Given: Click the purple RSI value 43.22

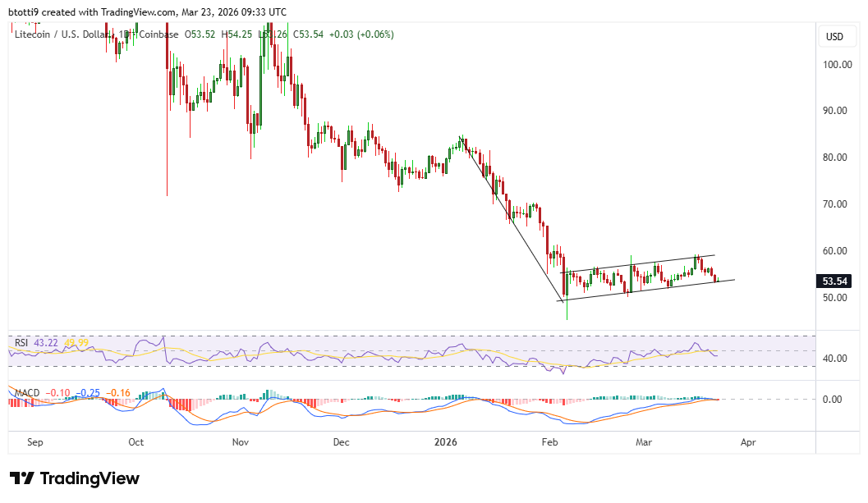Looking at the screenshot, I should [x=45, y=341].
